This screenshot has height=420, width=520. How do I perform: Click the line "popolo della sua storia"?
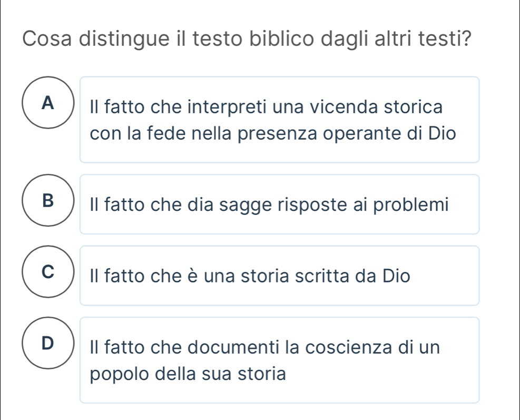coord(188,374)
